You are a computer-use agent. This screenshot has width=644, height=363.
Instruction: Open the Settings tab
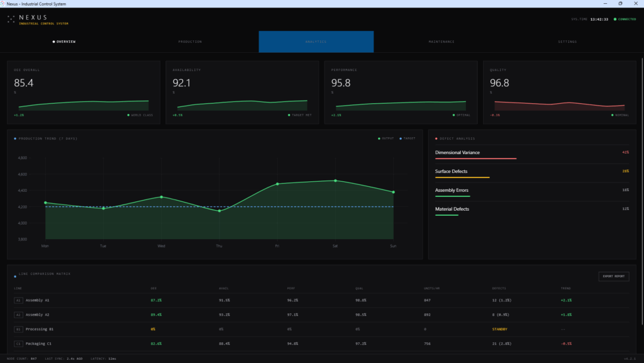click(567, 42)
